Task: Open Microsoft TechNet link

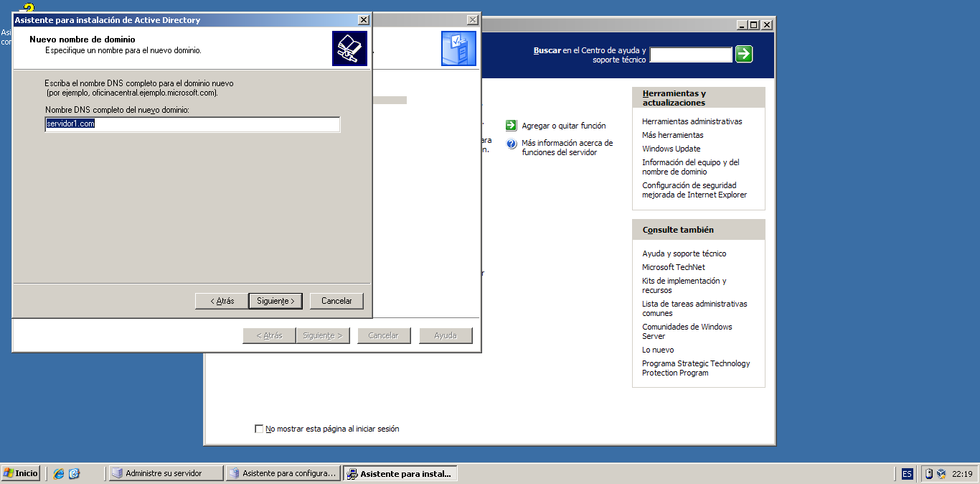Action: pyautogui.click(x=674, y=267)
